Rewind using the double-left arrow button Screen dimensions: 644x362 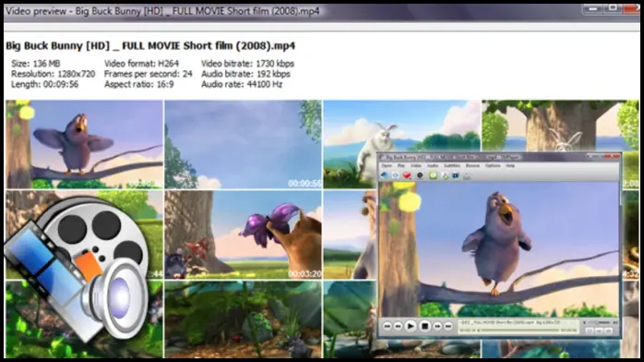tap(398, 326)
